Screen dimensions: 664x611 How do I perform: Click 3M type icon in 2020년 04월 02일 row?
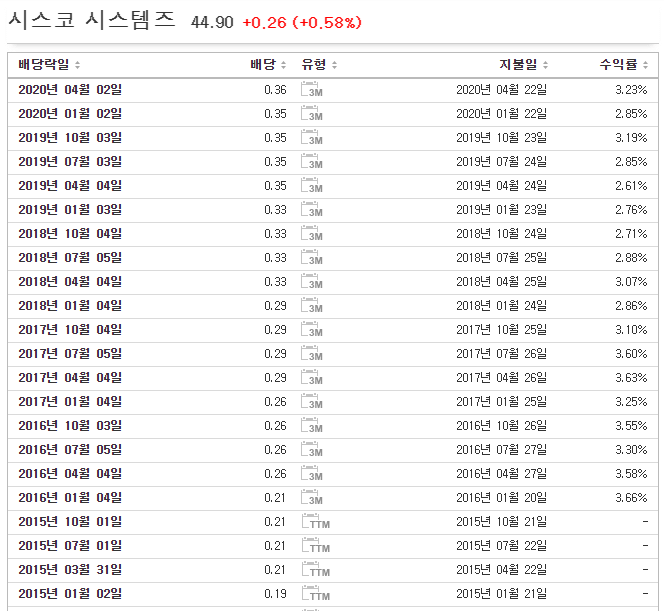point(312,89)
